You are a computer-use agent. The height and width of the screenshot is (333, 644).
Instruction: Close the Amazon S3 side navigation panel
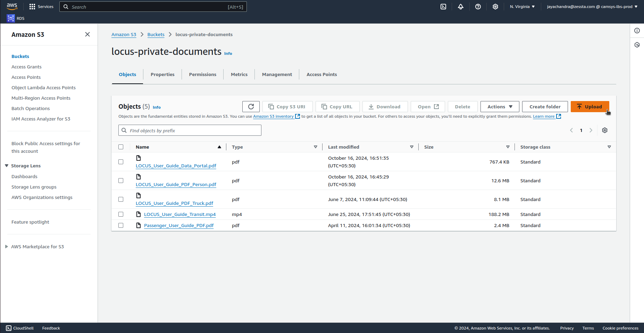[x=87, y=34]
